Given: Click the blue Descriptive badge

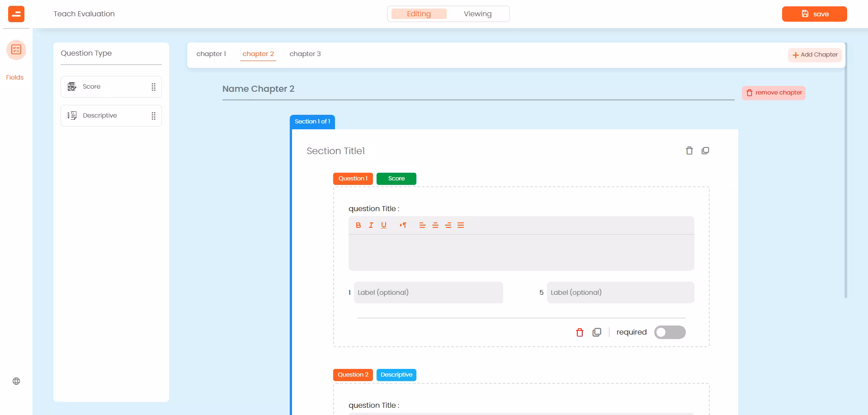Looking at the screenshot, I should coord(396,375).
